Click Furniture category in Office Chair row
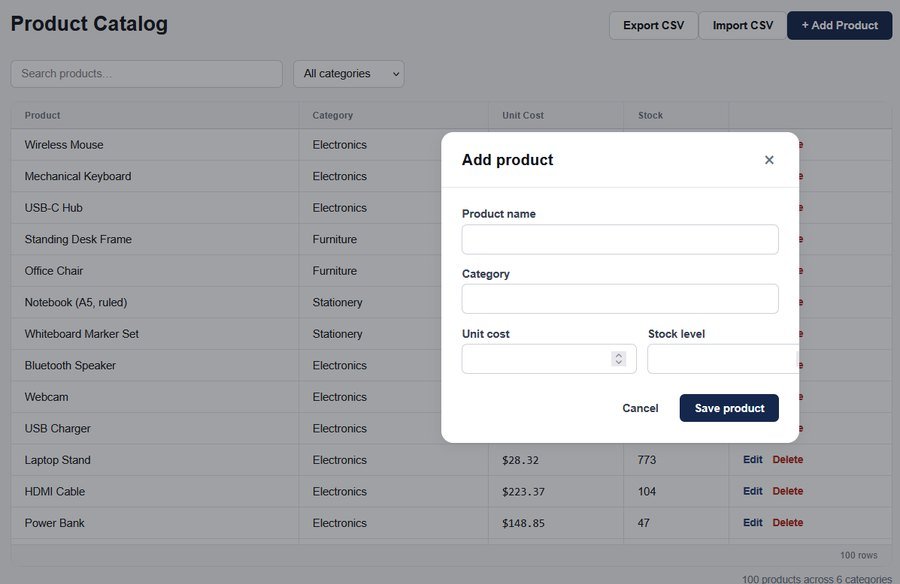Viewport: 900px width, 584px height. (x=335, y=271)
